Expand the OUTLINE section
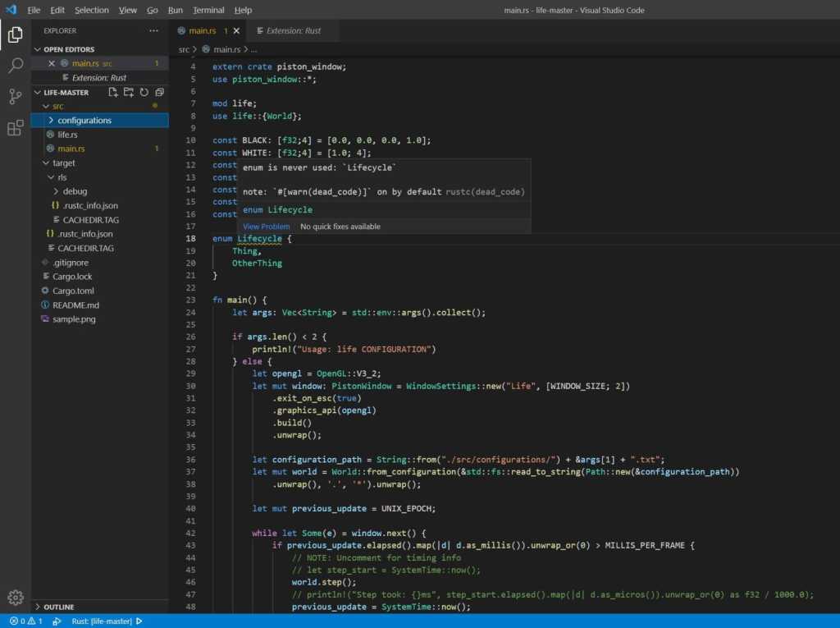Viewport: 840px width, 628px height. point(58,607)
